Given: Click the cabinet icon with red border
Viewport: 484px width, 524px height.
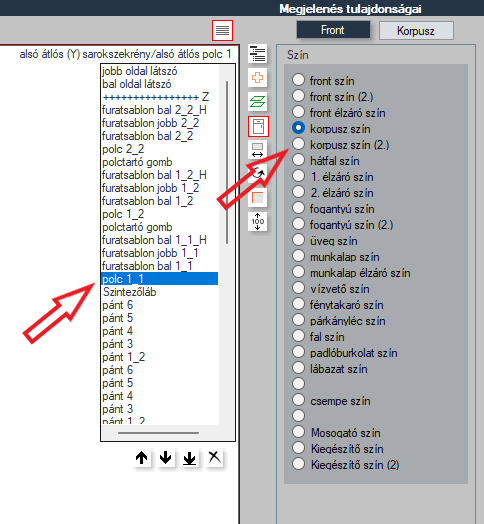Looking at the screenshot, I should point(258,126).
